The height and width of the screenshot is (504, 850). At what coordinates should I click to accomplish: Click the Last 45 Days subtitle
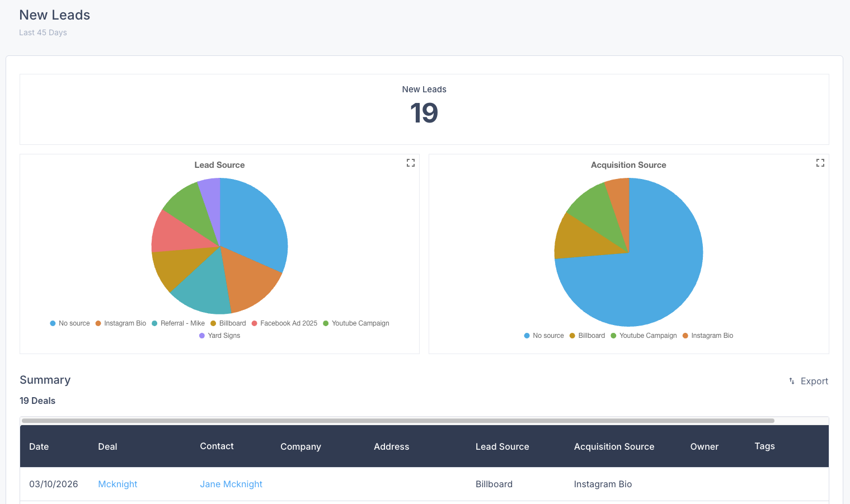[x=43, y=32]
